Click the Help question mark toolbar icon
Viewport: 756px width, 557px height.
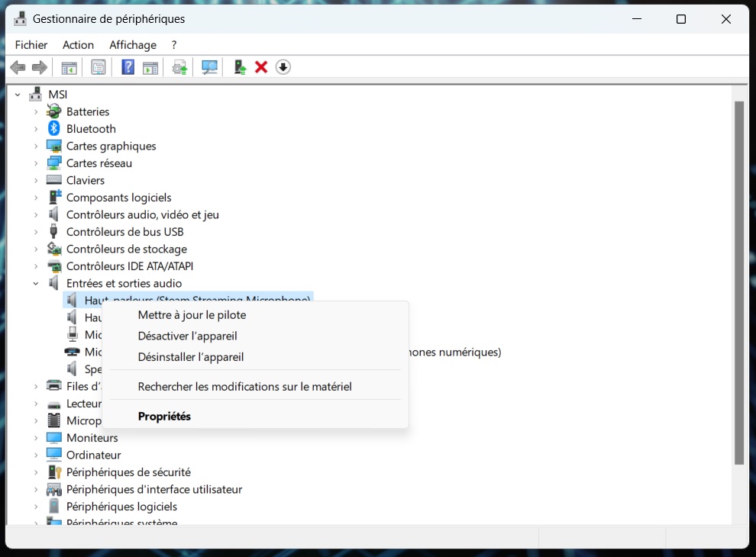pos(128,67)
